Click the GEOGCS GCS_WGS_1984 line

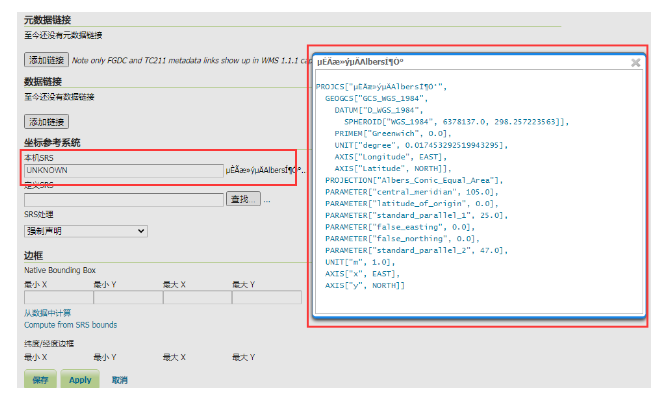point(376,99)
